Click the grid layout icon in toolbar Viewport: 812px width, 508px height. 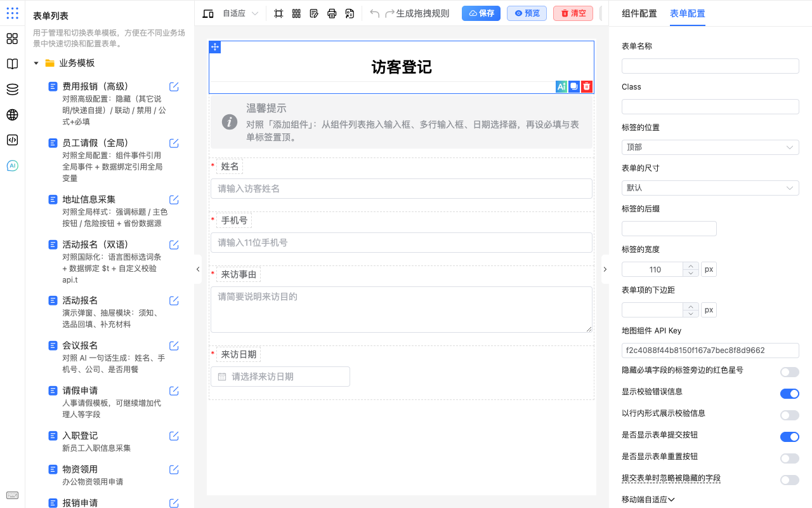click(x=296, y=13)
